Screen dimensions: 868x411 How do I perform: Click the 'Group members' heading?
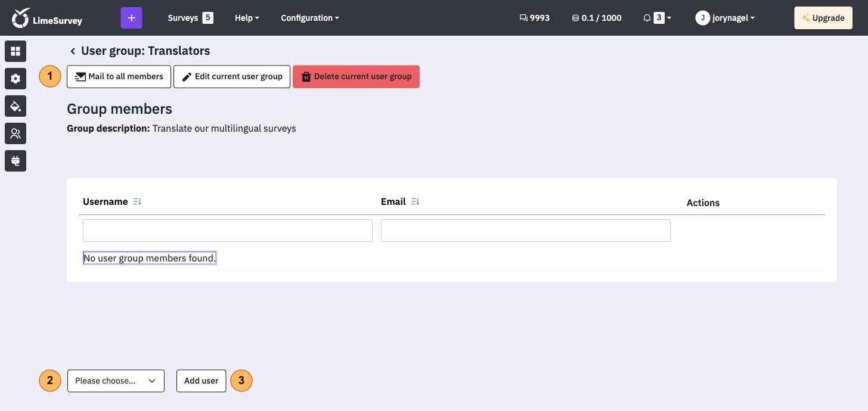pos(119,109)
